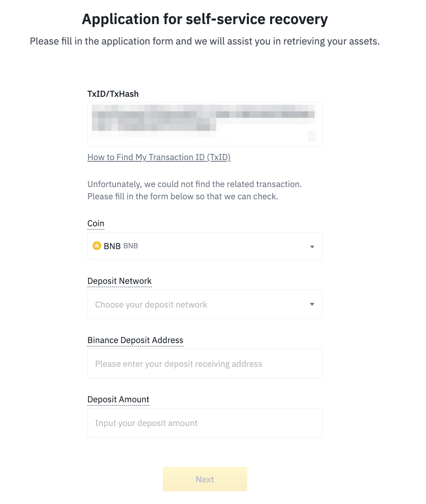Click the BNB coin logo icon
This screenshot has height=504, width=426.
(97, 245)
